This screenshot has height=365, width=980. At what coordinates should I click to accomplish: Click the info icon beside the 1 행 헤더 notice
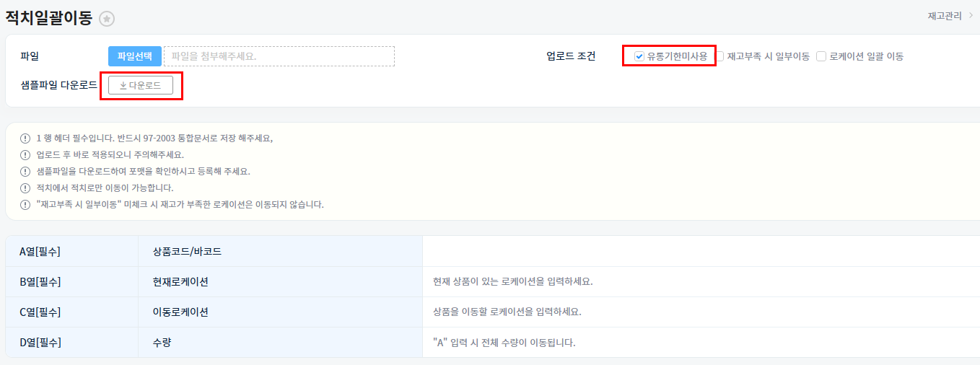(x=25, y=138)
